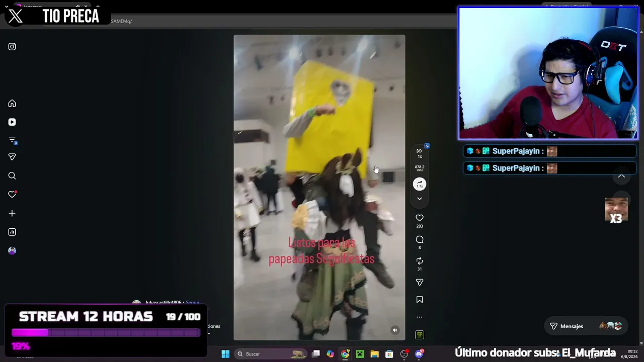The image size is (644, 362).
Task: Click the X logo in the overlay
Action: coord(16,16)
